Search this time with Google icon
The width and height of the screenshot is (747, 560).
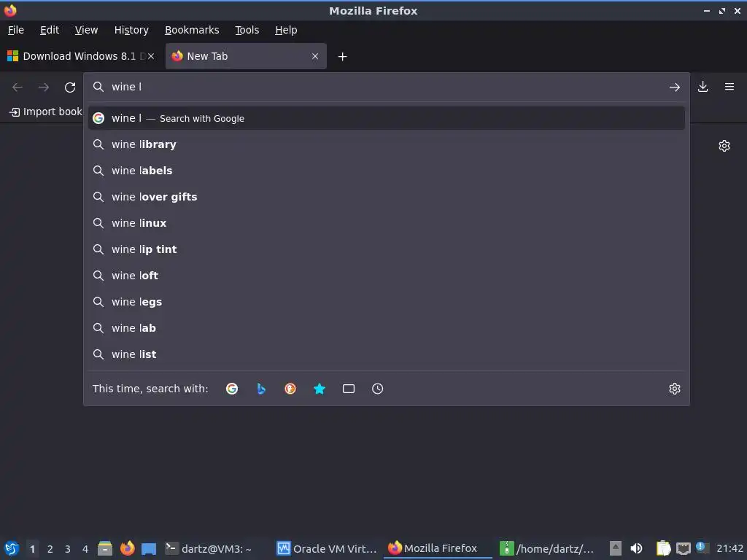coord(232,389)
